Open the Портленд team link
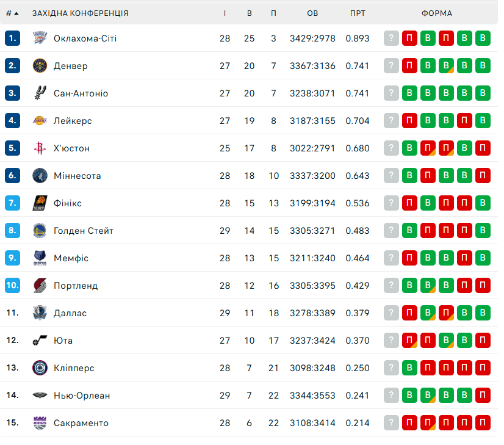 point(76,286)
